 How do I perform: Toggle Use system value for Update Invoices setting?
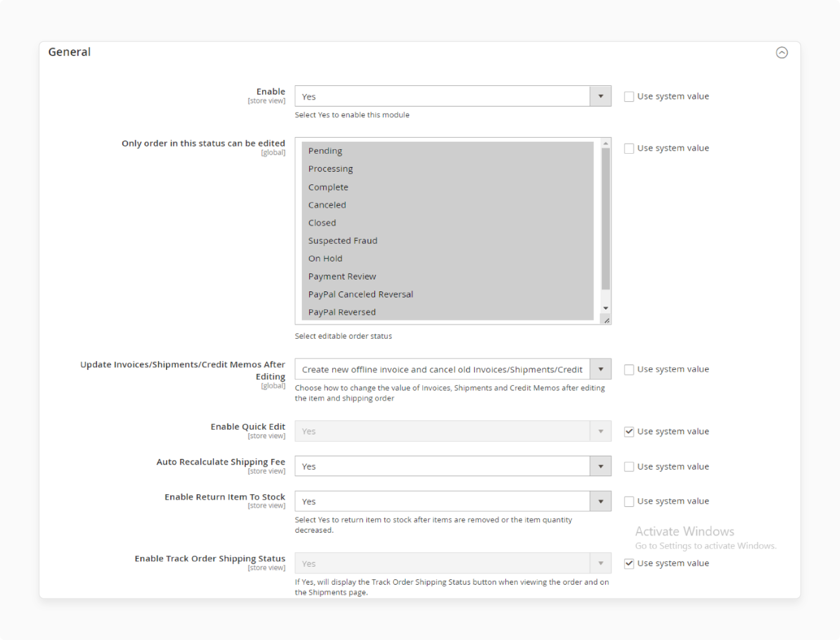629,369
